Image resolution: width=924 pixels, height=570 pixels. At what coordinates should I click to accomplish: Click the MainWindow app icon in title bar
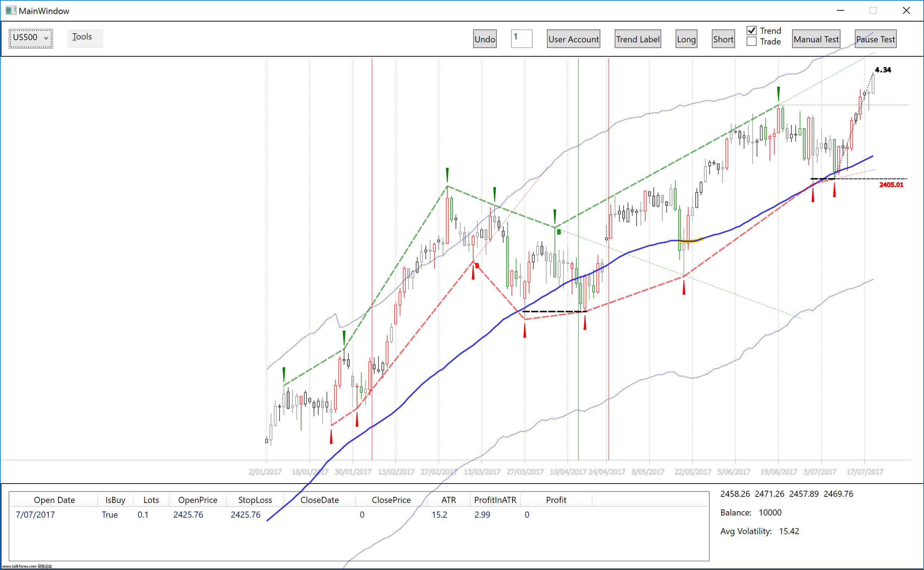coord(10,10)
